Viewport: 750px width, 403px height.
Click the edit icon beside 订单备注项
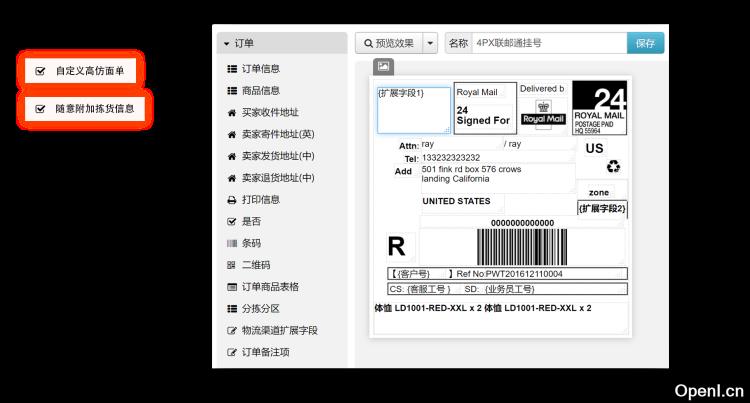click(x=232, y=353)
